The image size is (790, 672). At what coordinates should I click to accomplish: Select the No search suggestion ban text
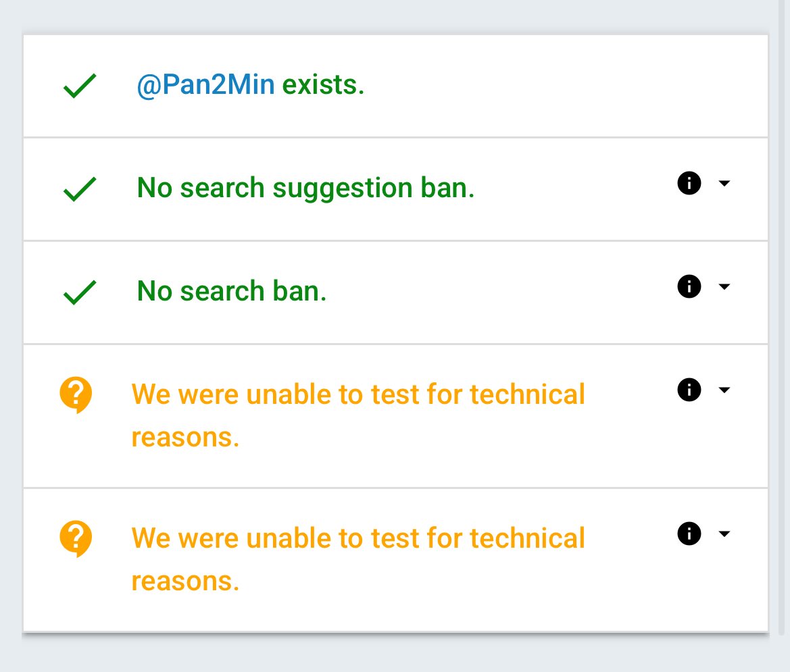click(305, 188)
